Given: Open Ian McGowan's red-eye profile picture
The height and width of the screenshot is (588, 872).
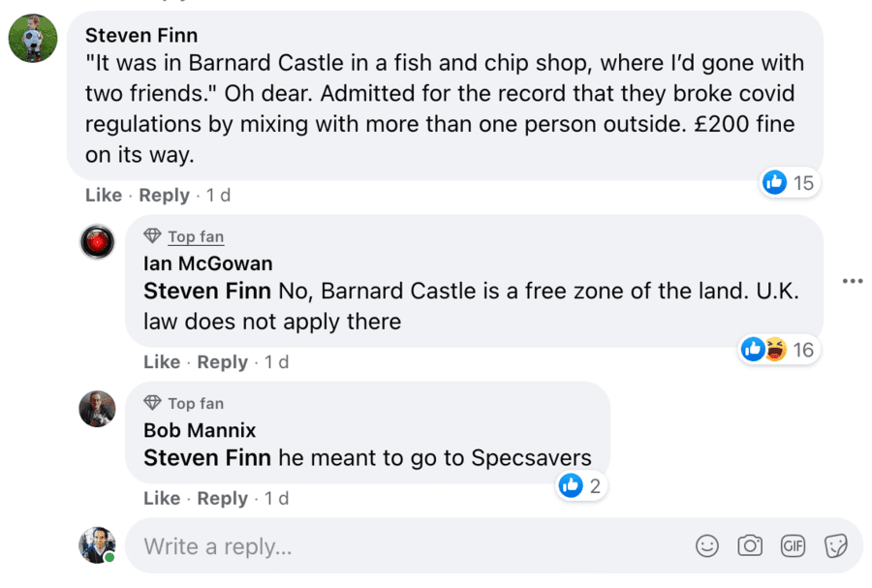Looking at the screenshot, I should 97,242.
